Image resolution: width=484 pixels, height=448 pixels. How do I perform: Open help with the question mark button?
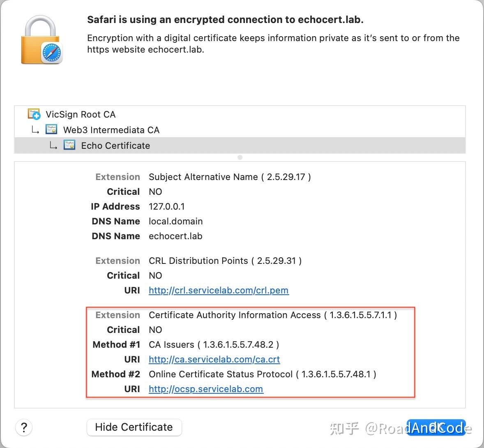pos(24,427)
